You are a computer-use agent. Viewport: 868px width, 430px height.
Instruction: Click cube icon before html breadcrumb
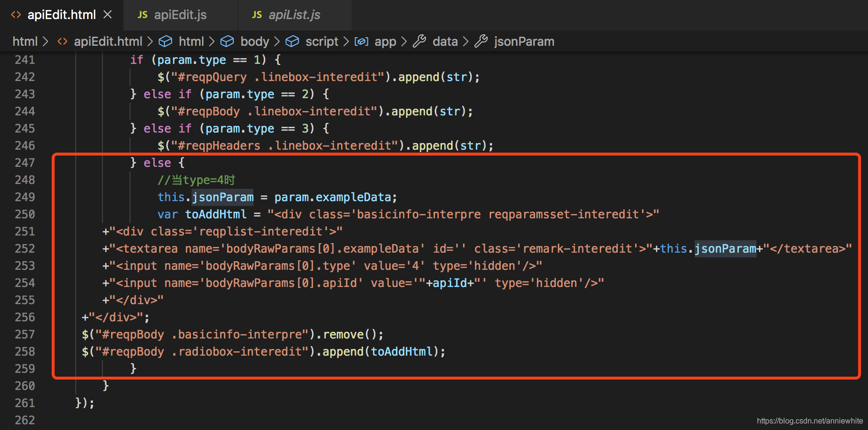tap(165, 41)
